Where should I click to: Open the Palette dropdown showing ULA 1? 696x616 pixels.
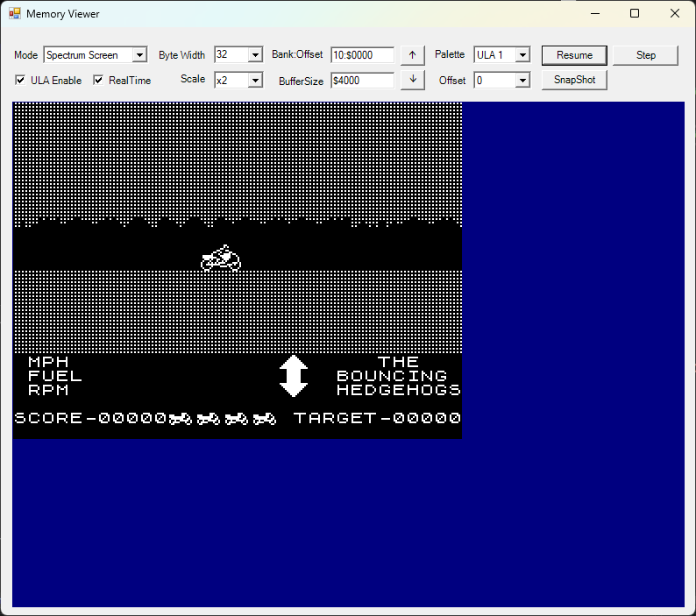pos(502,55)
